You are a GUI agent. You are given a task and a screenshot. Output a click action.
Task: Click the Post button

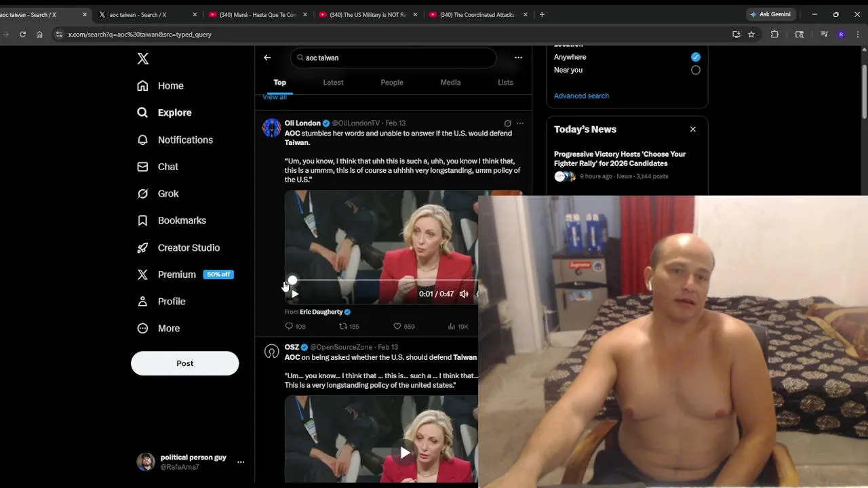pyautogui.click(x=184, y=363)
